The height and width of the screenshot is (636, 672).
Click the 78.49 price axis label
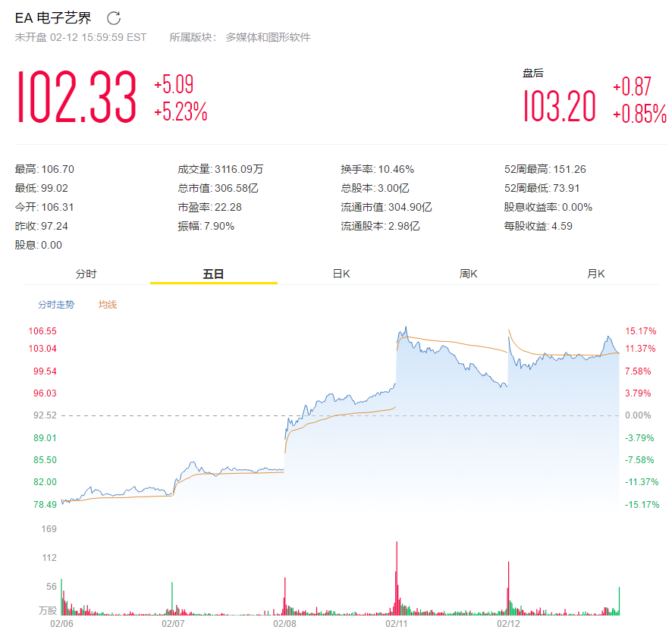[45, 505]
